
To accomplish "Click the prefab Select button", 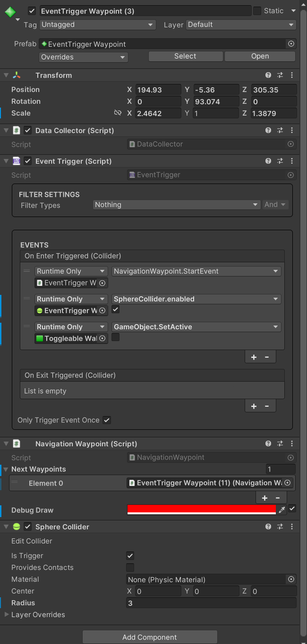I will click(x=185, y=56).
